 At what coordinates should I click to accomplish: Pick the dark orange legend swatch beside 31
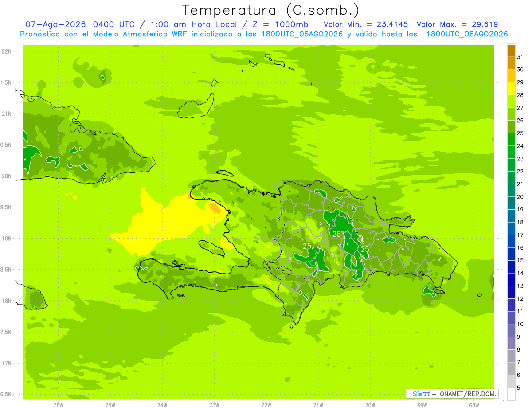point(511,51)
